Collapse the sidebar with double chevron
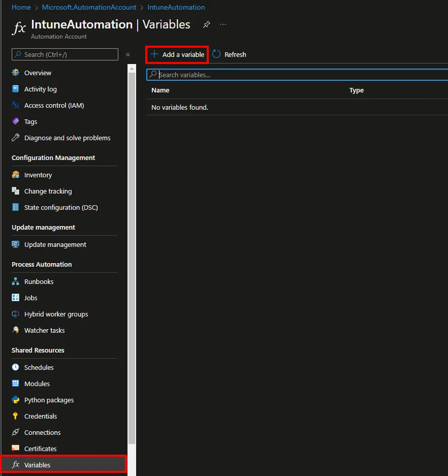 coord(128,54)
